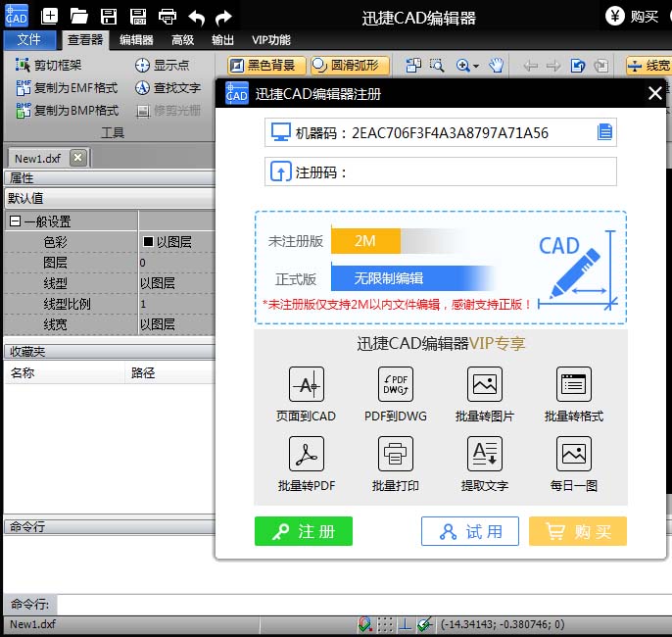Screen dimensions: 672x637
Task: Click 复制为BMP格式
Action: coord(68,110)
